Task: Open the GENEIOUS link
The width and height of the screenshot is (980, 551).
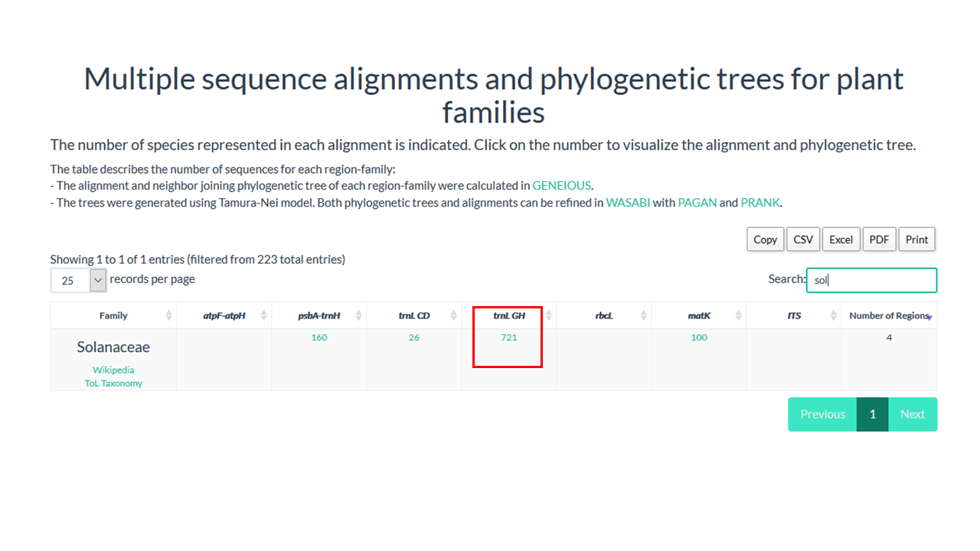Action: [x=562, y=185]
